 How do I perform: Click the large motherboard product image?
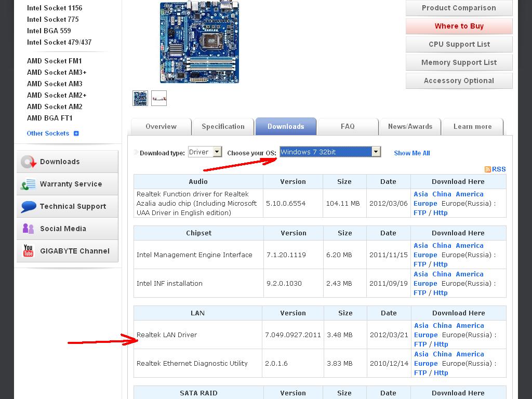199,42
